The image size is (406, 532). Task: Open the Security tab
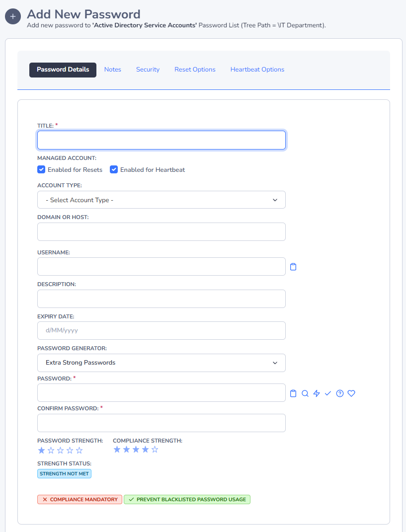[148, 70]
